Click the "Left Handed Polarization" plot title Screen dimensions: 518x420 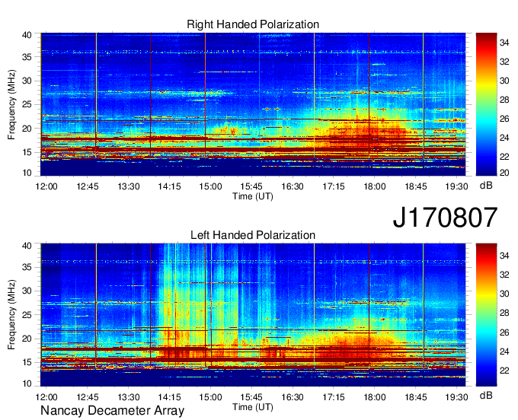coord(253,235)
